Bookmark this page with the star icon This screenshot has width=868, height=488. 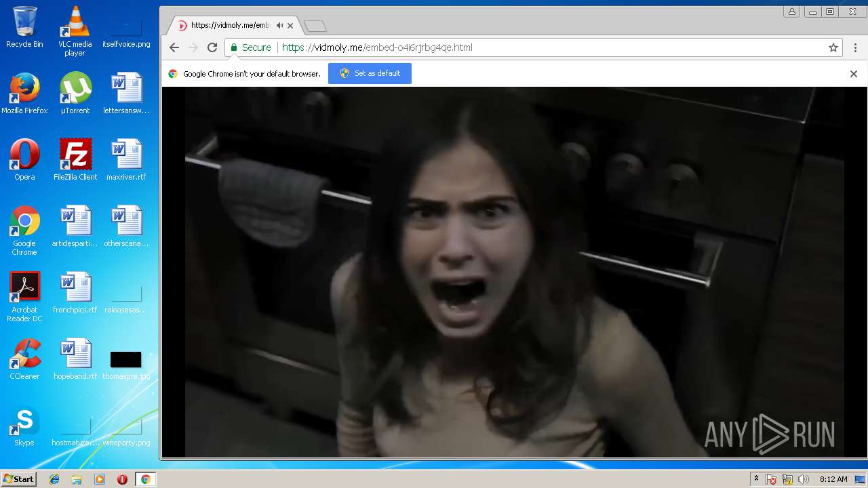click(x=833, y=47)
